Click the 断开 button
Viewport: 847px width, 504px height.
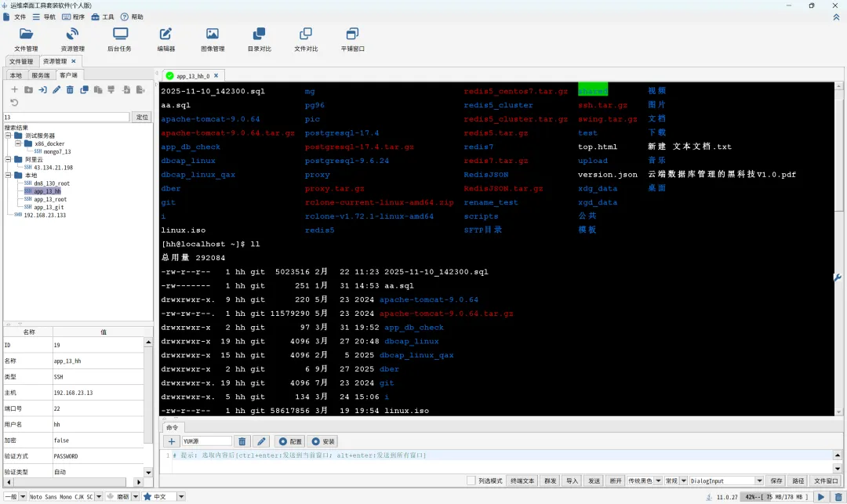coord(616,480)
